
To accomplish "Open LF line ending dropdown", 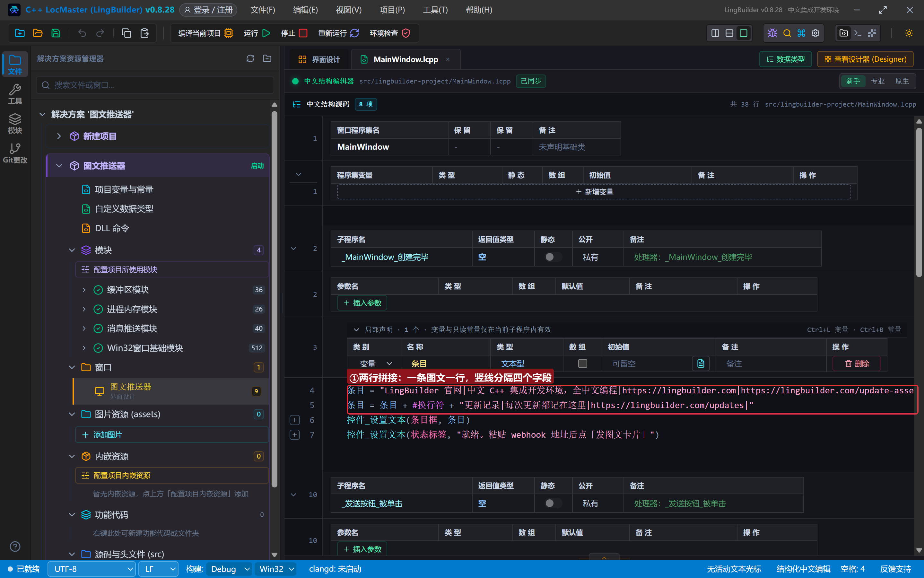I will point(158,569).
